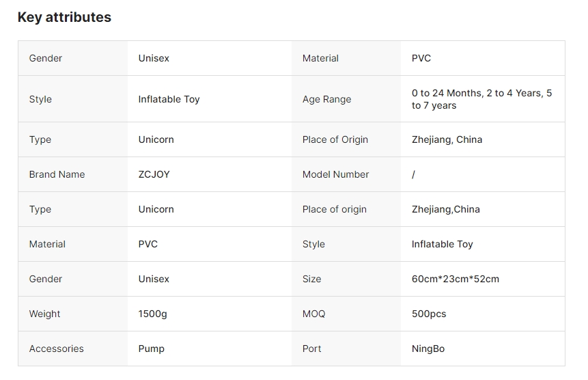
Task: Click the ZCJOY brand value
Action: pos(154,174)
